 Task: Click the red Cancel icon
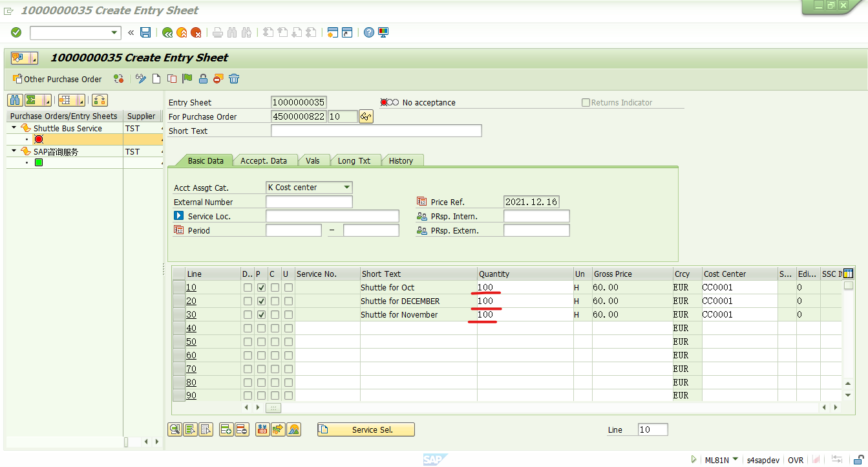pos(196,32)
